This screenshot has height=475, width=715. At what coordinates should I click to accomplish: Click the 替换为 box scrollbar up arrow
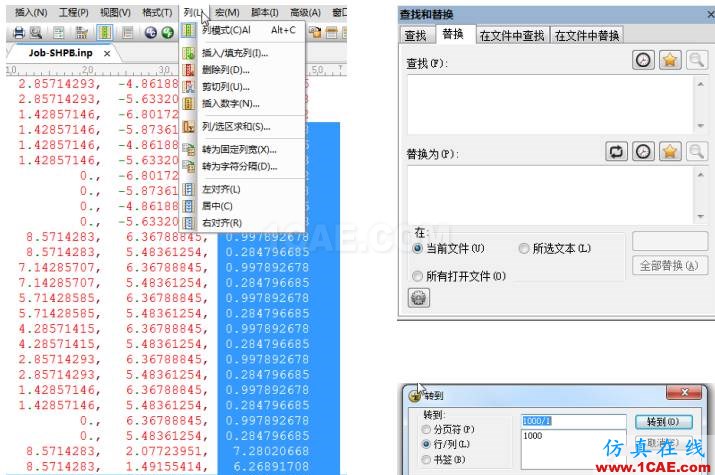700,175
